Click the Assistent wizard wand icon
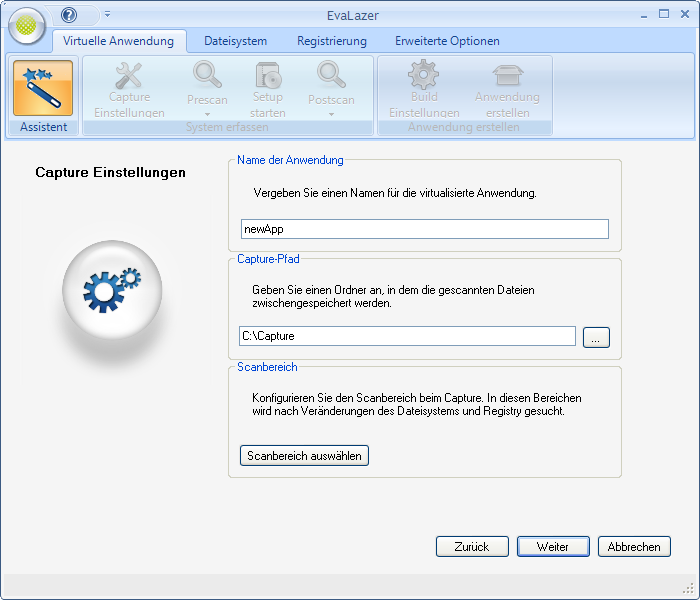This screenshot has height=600, width=700. click(43, 88)
